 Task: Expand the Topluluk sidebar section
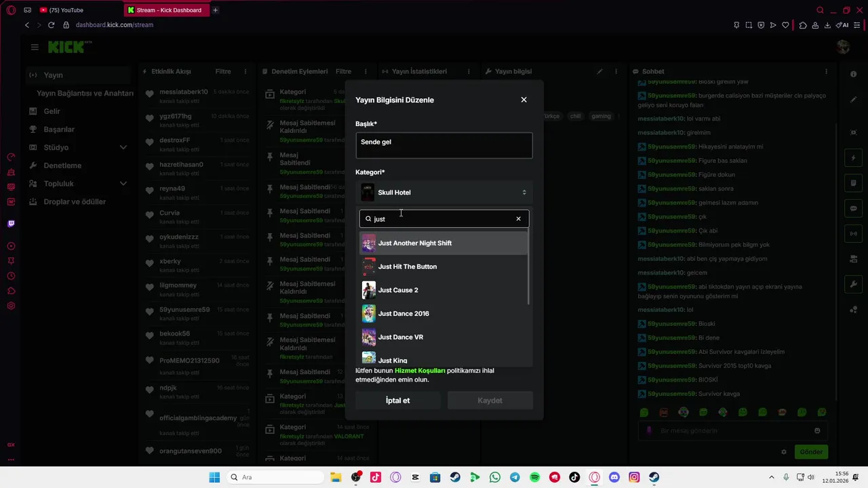[x=79, y=184]
